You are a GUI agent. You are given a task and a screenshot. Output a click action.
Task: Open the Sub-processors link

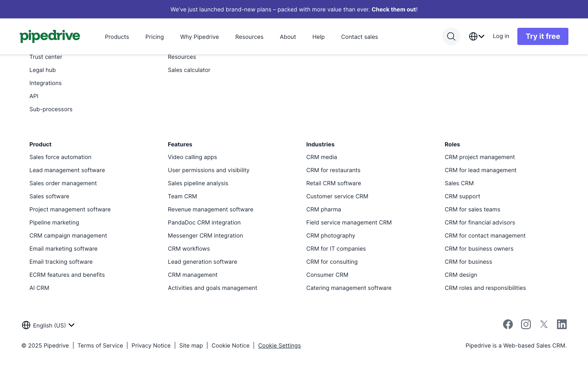pos(51,109)
